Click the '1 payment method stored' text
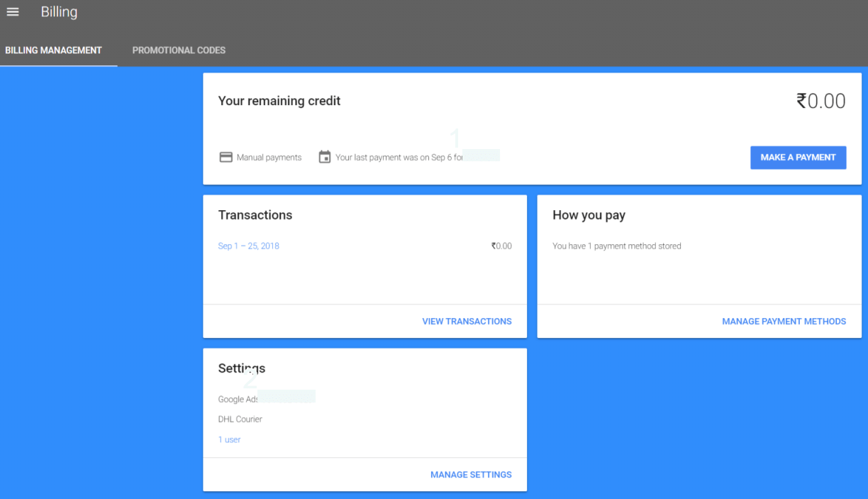 (x=616, y=246)
